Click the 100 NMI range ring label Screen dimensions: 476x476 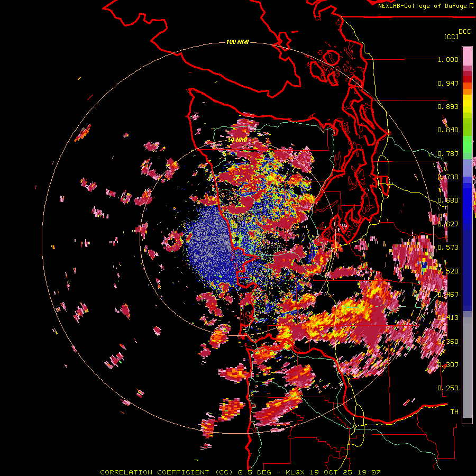237,42
